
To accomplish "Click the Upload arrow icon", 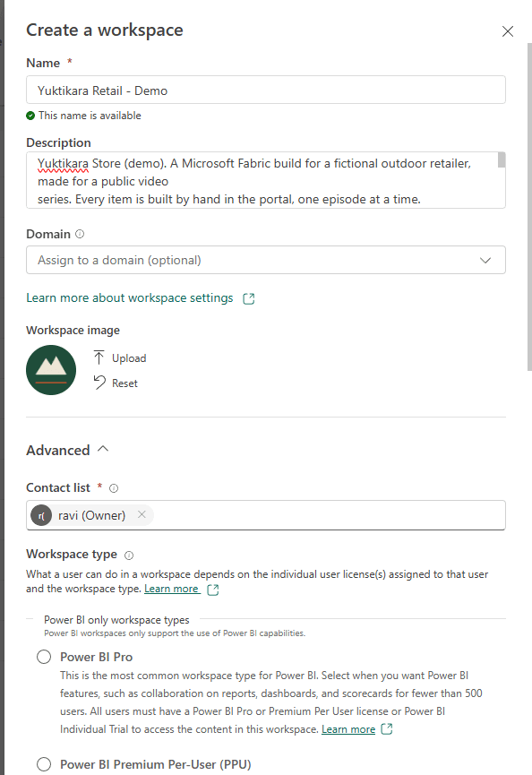I will point(99,357).
